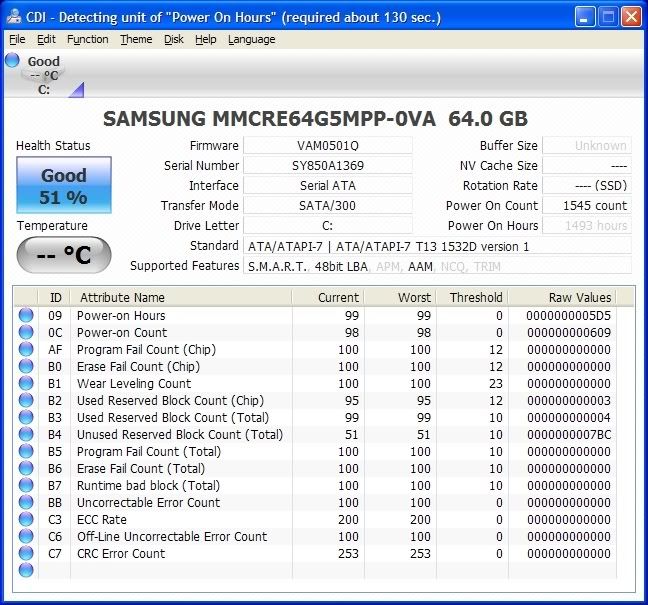
Task: Click the Raw Values column header
Action: (579, 297)
